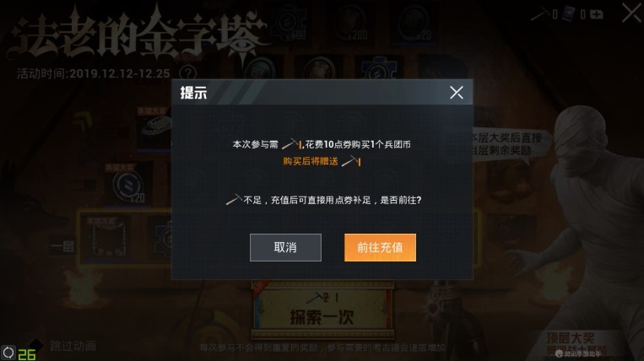This screenshot has height=361, width=644.
Task: Click the circular refresh icon next to 26
Action: (8, 353)
